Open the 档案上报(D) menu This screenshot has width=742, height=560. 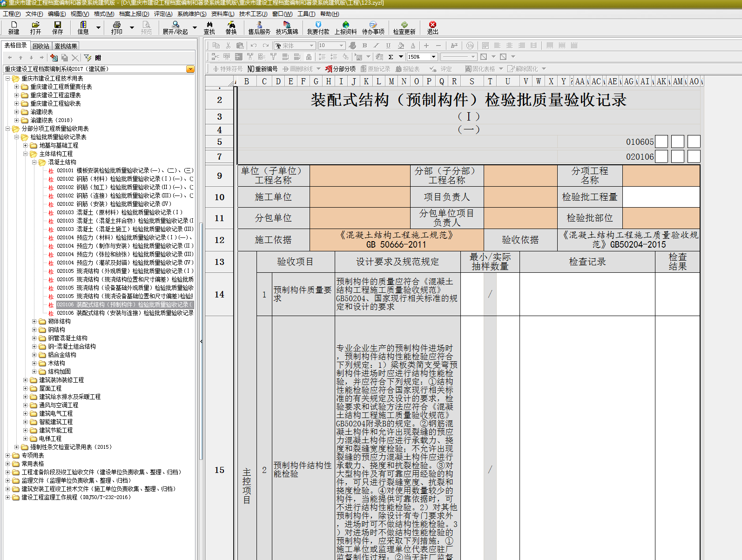pyautogui.click(x=134, y=14)
